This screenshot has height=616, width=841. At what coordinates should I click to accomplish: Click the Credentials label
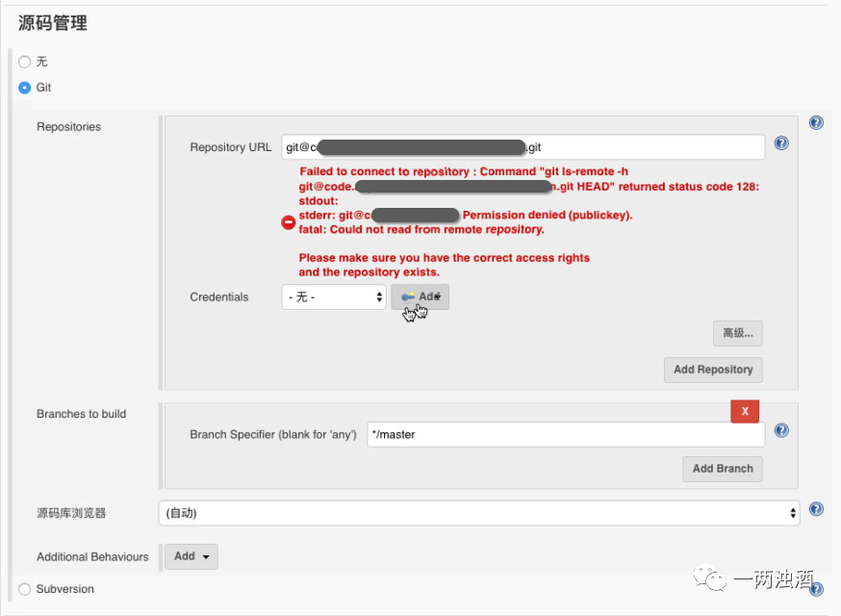point(218,297)
